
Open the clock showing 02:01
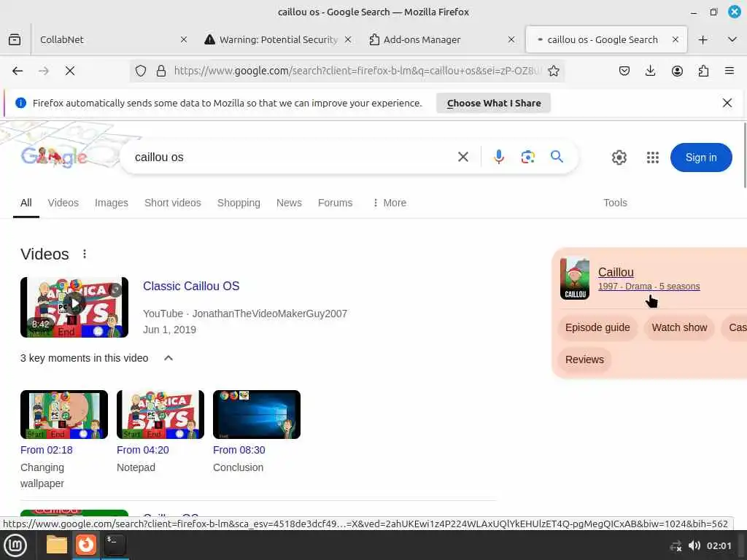(719, 545)
